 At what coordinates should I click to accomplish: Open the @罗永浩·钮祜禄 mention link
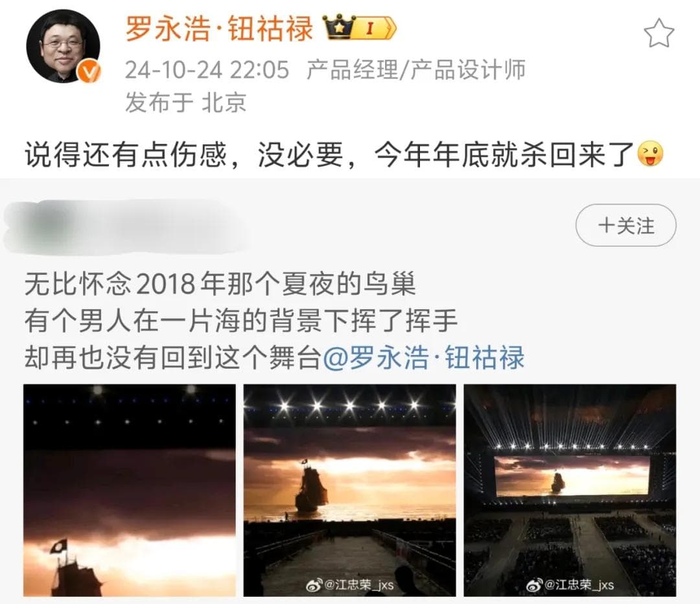[x=423, y=357]
